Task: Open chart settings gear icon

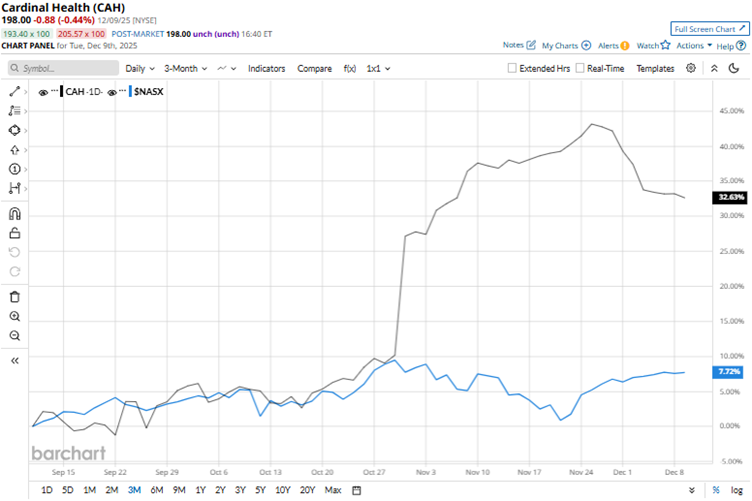Action: click(691, 68)
